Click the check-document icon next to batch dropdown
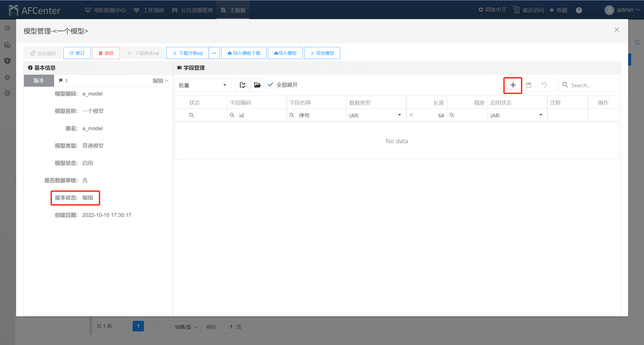Image resolution: width=644 pixels, height=345 pixels. point(242,85)
